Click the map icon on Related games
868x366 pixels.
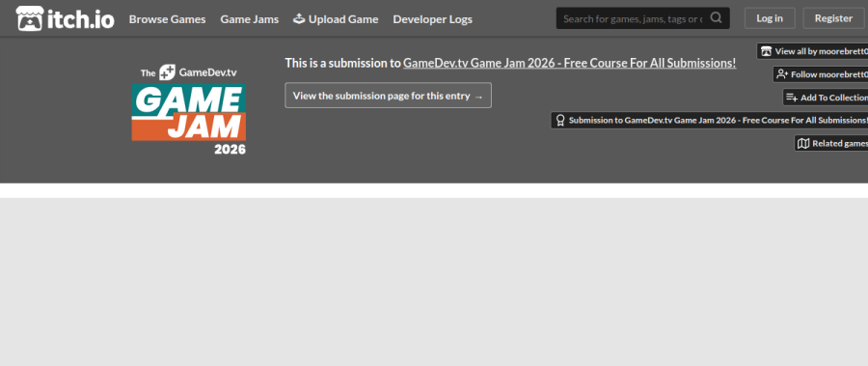point(803,144)
